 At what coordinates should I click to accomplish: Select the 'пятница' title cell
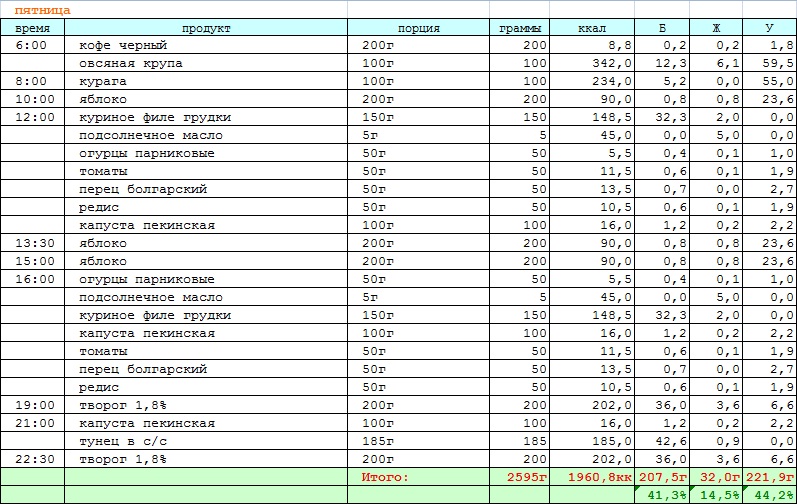43,10
